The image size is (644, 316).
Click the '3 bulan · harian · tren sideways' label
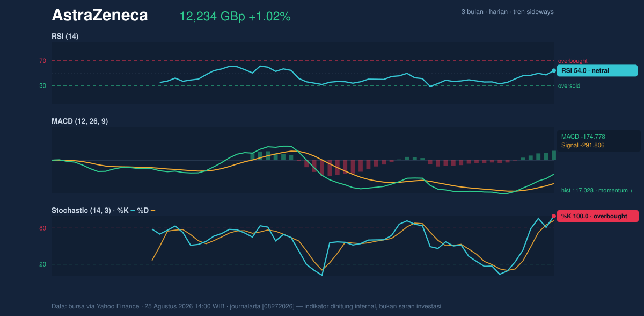coord(507,12)
